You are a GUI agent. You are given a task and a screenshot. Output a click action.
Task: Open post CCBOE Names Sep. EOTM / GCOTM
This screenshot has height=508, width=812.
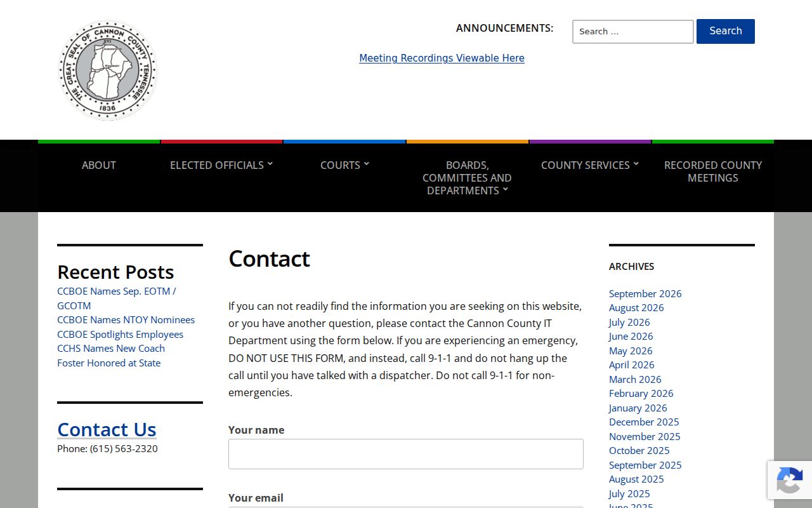117,298
